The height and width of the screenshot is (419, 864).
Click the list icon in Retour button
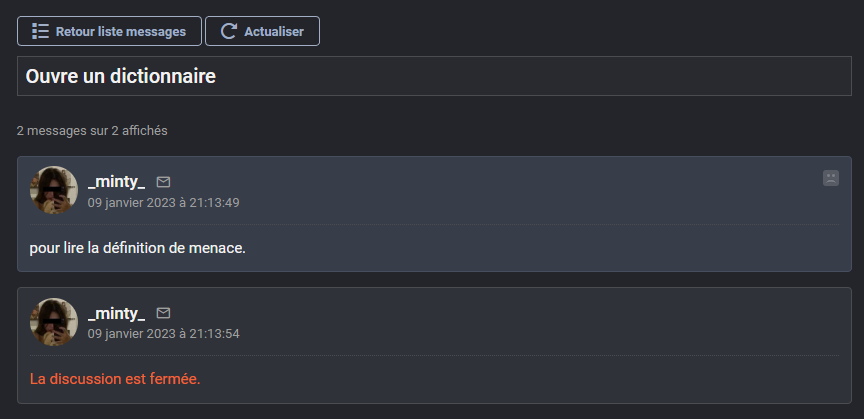point(40,31)
